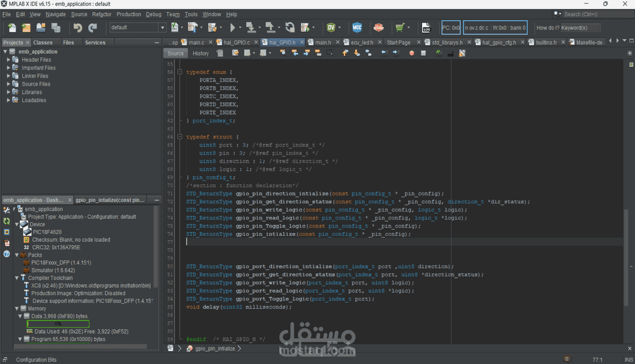The width and height of the screenshot is (635, 364).
Task: Click the History button in the editor
Action: (200, 53)
